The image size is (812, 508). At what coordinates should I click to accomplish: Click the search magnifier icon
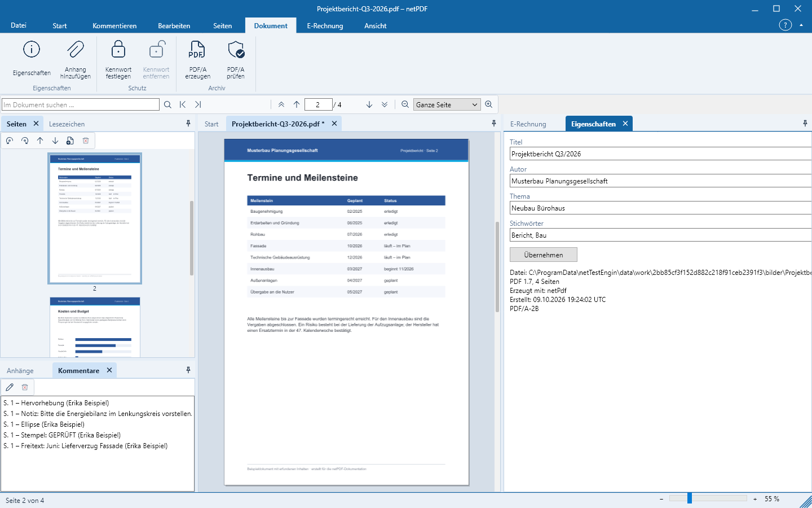[167, 104]
